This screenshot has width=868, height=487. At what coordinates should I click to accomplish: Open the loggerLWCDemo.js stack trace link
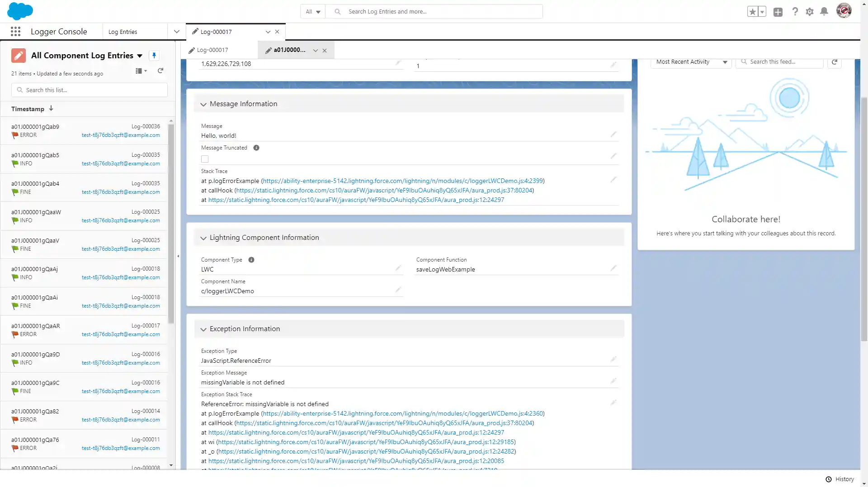402,180
